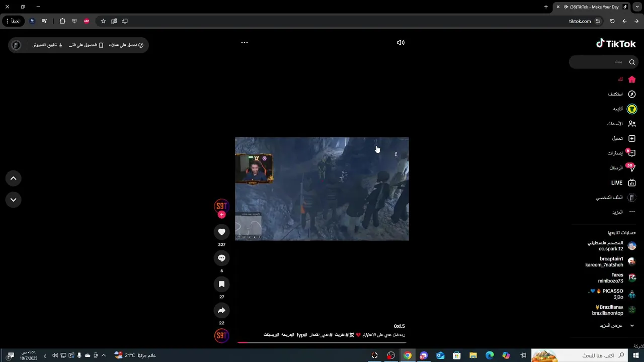Open File Explorer from the taskbar

[x=473, y=355]
